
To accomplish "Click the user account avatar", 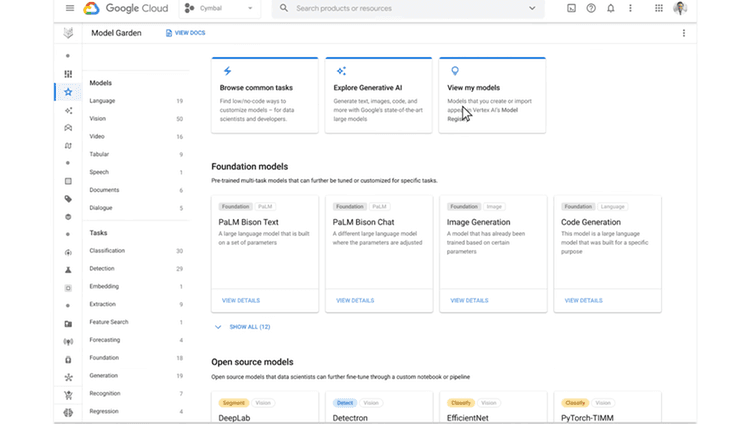I will point(680,8).
